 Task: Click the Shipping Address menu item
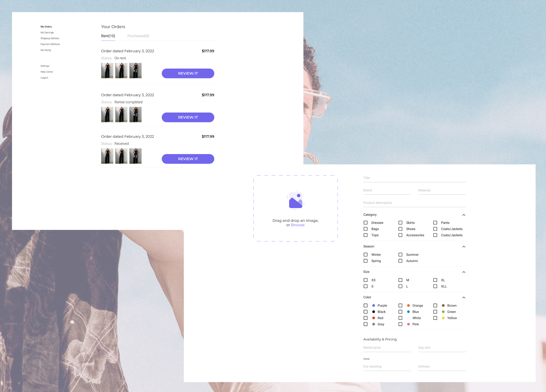coord(50,38)
